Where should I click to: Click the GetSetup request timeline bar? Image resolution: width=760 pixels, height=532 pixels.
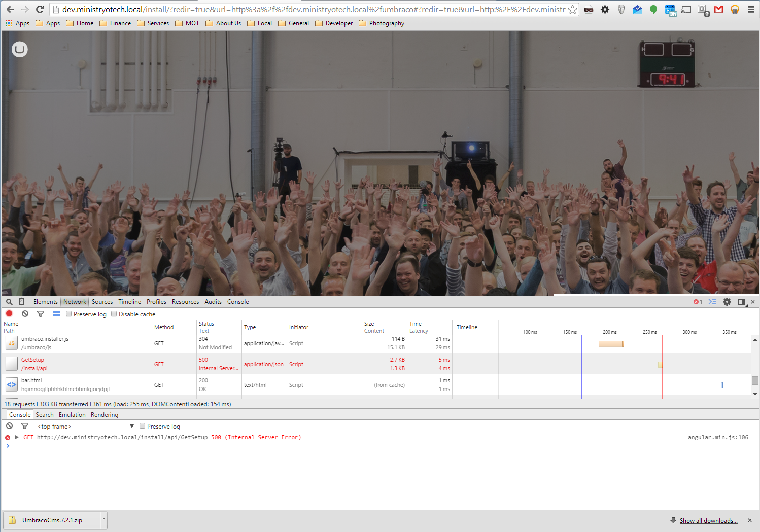[660, 364]
